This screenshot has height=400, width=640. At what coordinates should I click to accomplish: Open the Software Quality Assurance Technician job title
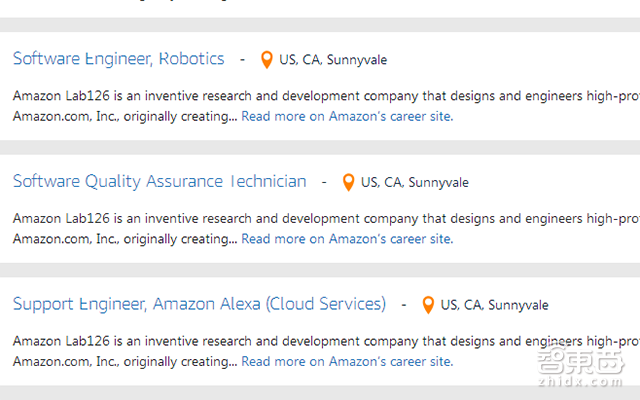click(x=159, y=182)
